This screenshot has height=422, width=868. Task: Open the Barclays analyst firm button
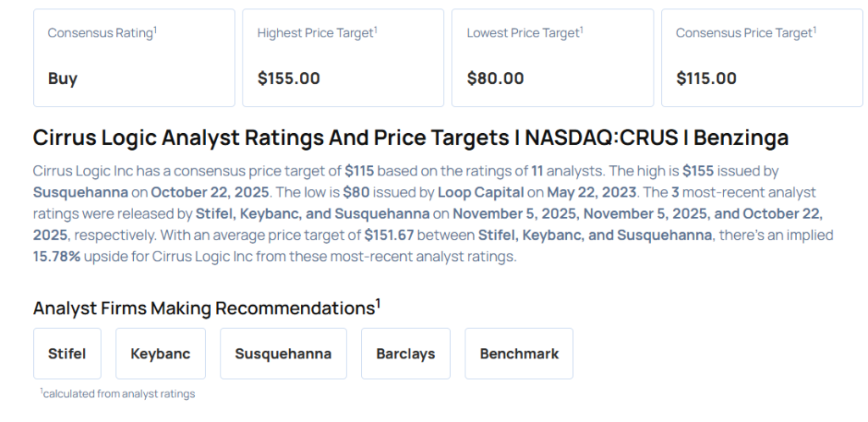point(405,353)
